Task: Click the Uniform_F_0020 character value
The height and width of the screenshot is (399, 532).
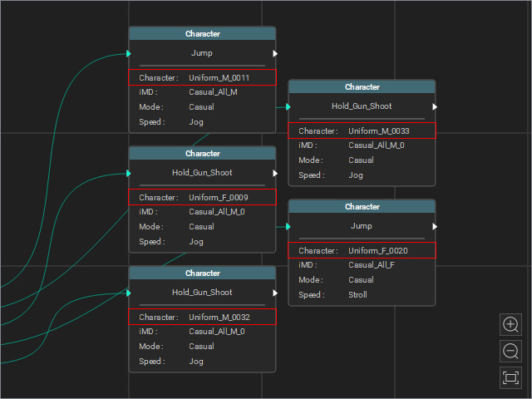Action: (x=378, y=251)
